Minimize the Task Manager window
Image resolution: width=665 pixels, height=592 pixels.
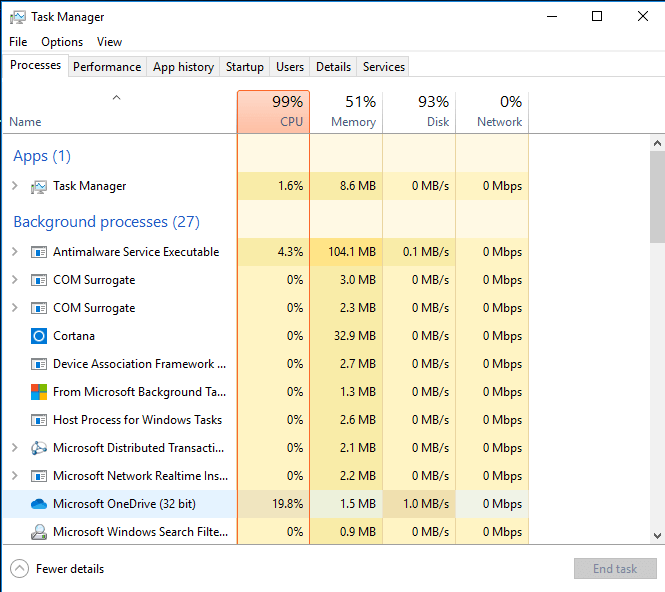coord(552,17)
